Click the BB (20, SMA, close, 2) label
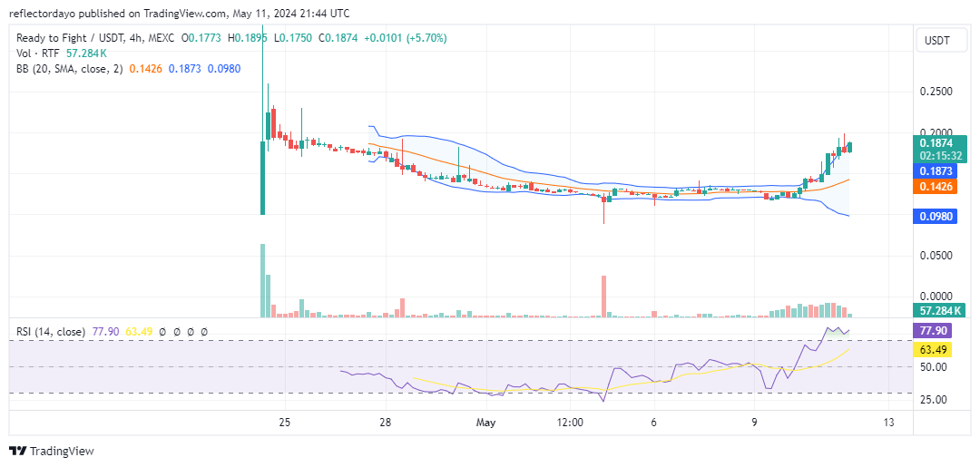980x467 pixels. pyautogui.click(x=69, y=69)
